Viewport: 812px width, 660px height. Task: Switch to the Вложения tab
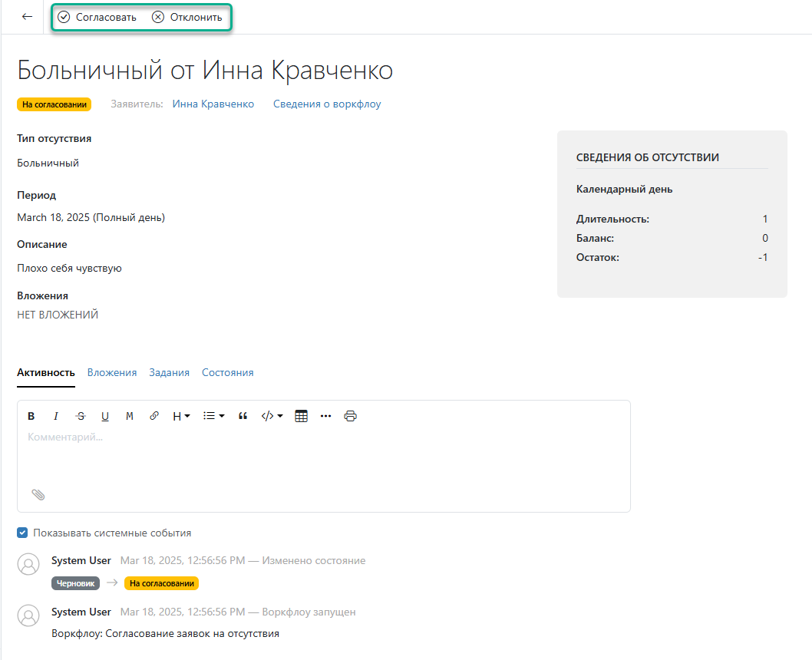pyautogui.click(x=112, y=373)
